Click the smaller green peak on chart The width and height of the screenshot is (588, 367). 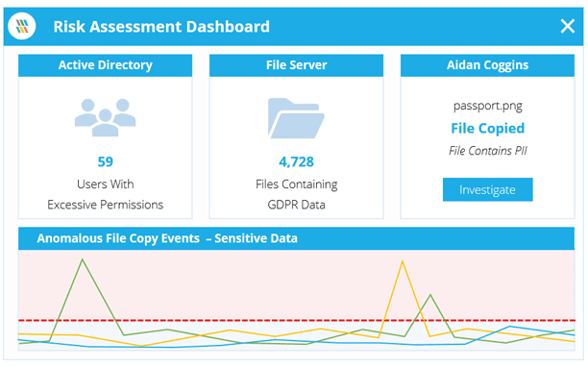click(x=430, y=295)
